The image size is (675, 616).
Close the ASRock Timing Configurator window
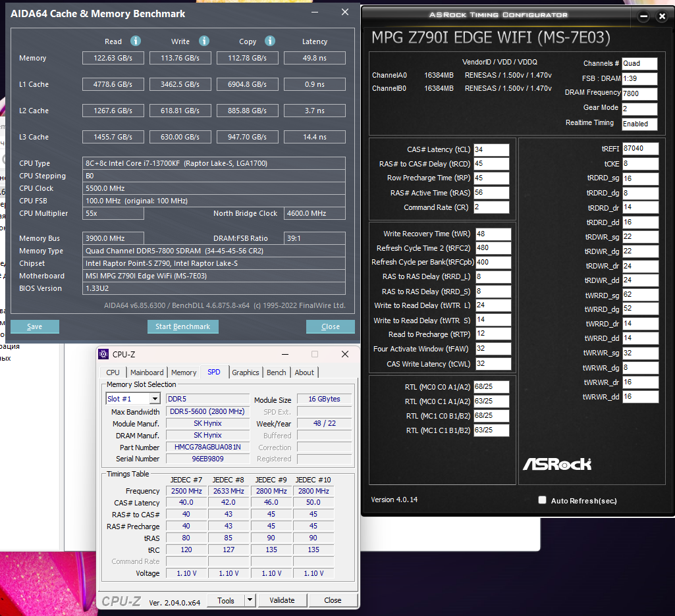click(662, 16)
